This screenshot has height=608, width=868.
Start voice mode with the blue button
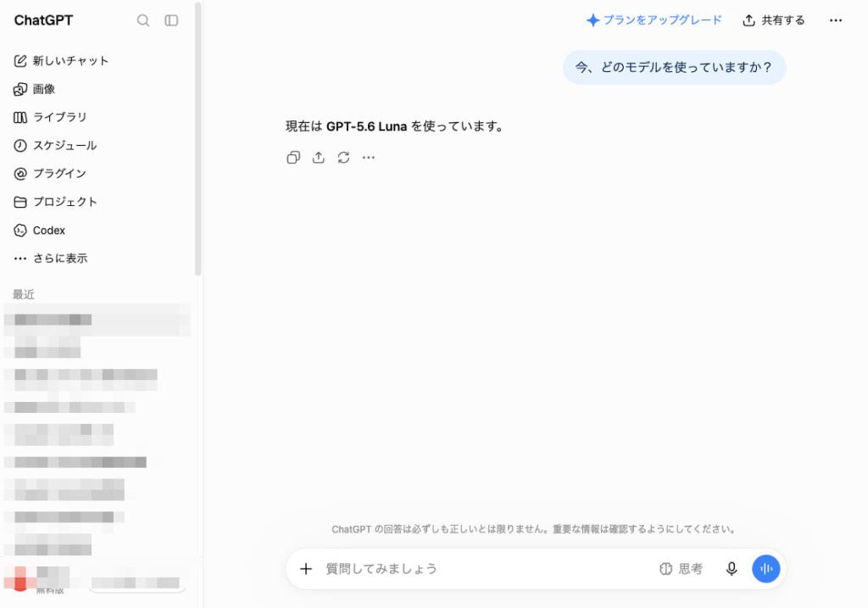pos(766,569)
